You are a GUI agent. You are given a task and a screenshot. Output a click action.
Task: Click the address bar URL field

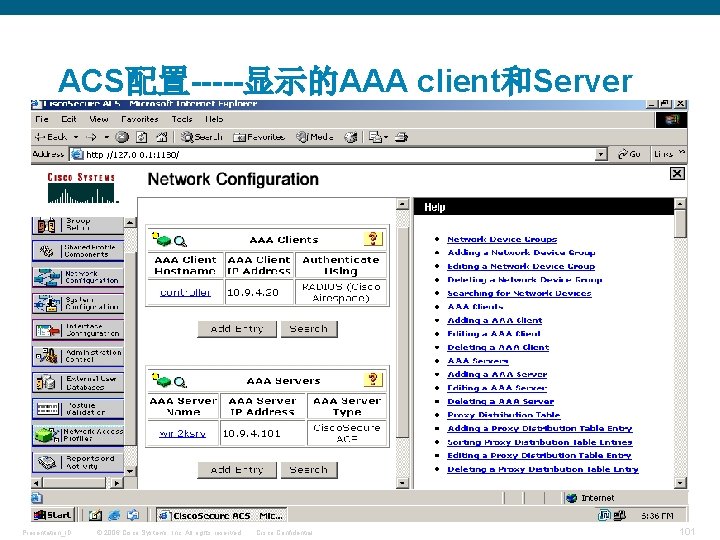tap(340, 155)
